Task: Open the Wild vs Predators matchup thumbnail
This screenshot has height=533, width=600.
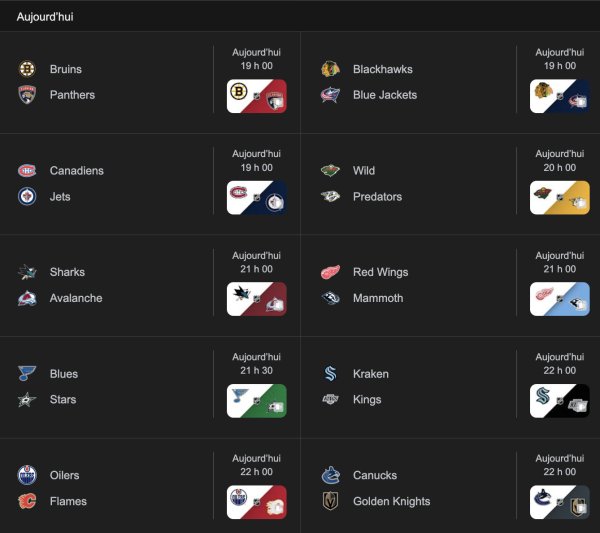Action: tap(560, 197)
